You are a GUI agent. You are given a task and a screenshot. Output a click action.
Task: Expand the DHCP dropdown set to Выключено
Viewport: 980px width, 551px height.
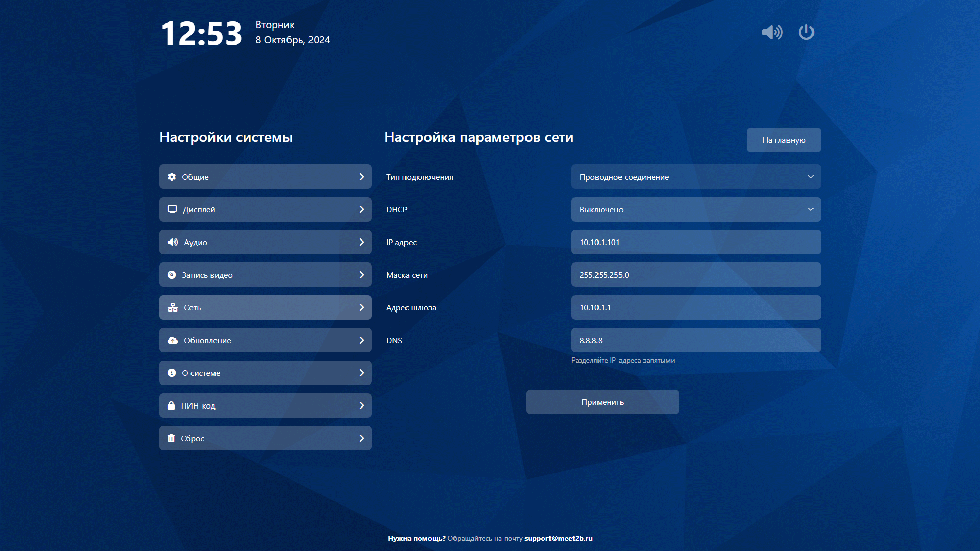(x=696, y=209)
